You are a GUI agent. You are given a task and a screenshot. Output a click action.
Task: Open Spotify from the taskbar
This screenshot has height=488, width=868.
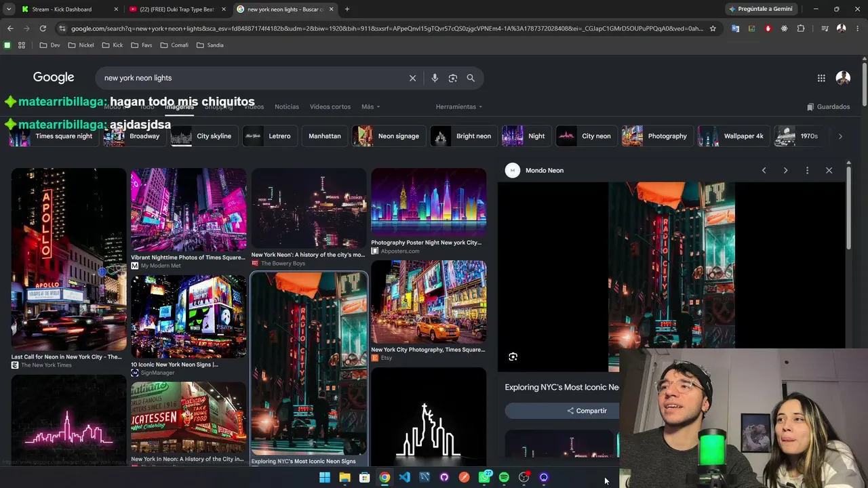(x=504, y=477)
